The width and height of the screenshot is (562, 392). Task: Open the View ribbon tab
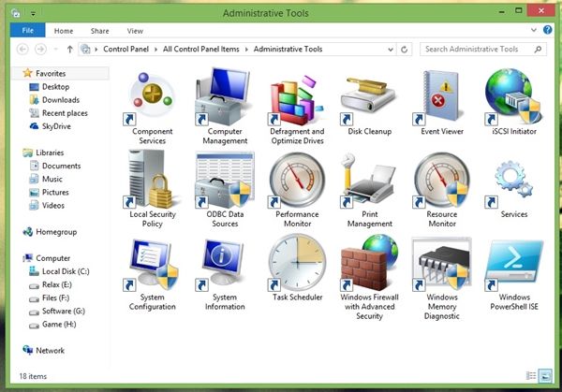pyautogui.click(x=135, y=31)
